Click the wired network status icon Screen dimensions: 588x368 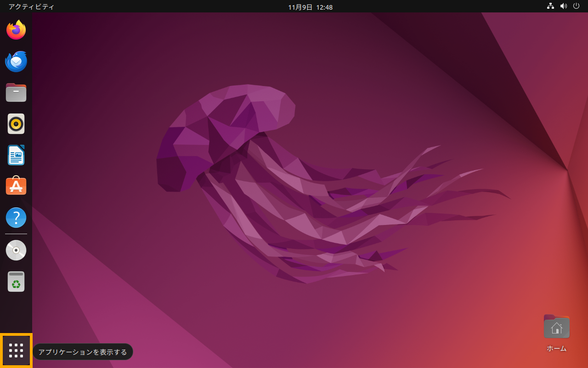click(x=550, y=6)
